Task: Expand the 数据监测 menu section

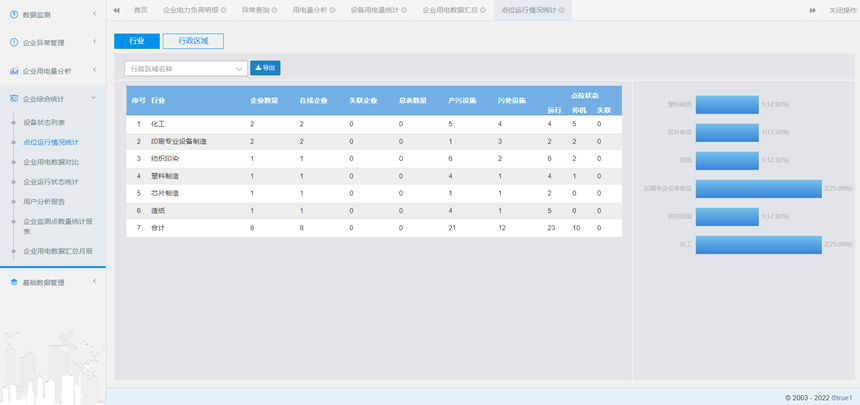Action: click(94, 15)
